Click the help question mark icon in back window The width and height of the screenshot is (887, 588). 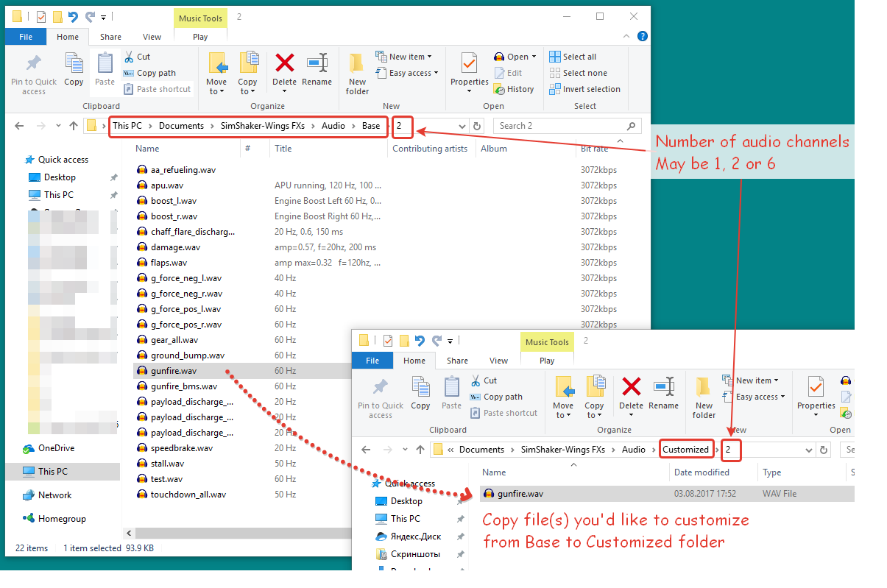642,36
